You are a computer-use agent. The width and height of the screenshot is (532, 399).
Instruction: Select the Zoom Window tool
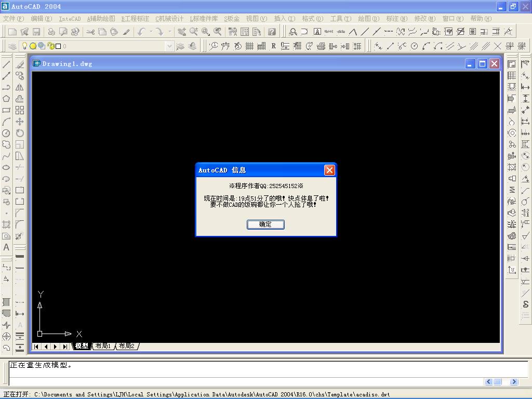click(x=206, y=32)
